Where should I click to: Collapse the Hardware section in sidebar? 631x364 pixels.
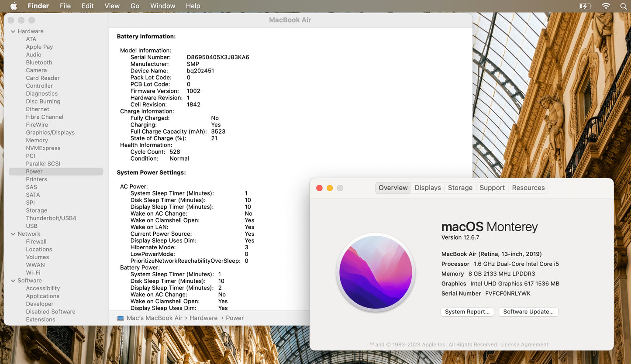(13, 31)
